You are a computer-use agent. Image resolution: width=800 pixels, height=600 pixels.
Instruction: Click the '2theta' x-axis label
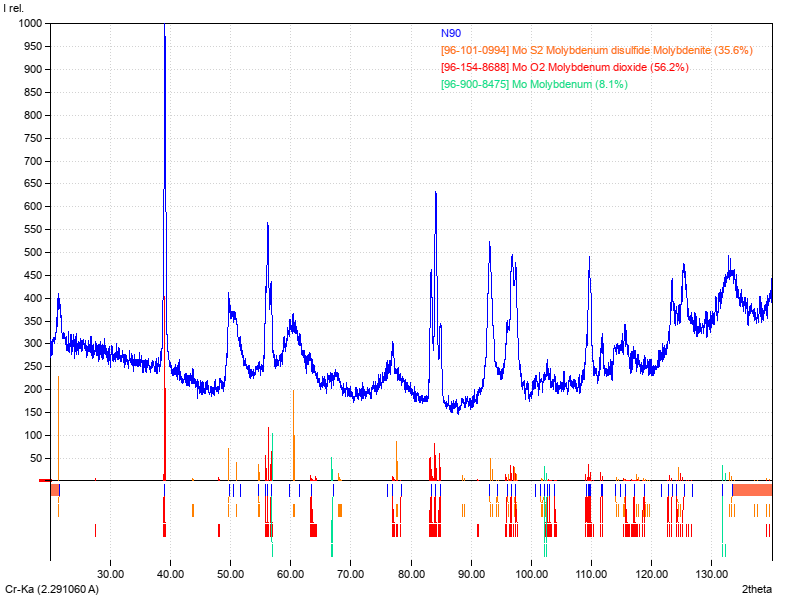pyautogui.click(x=757, y=590)
